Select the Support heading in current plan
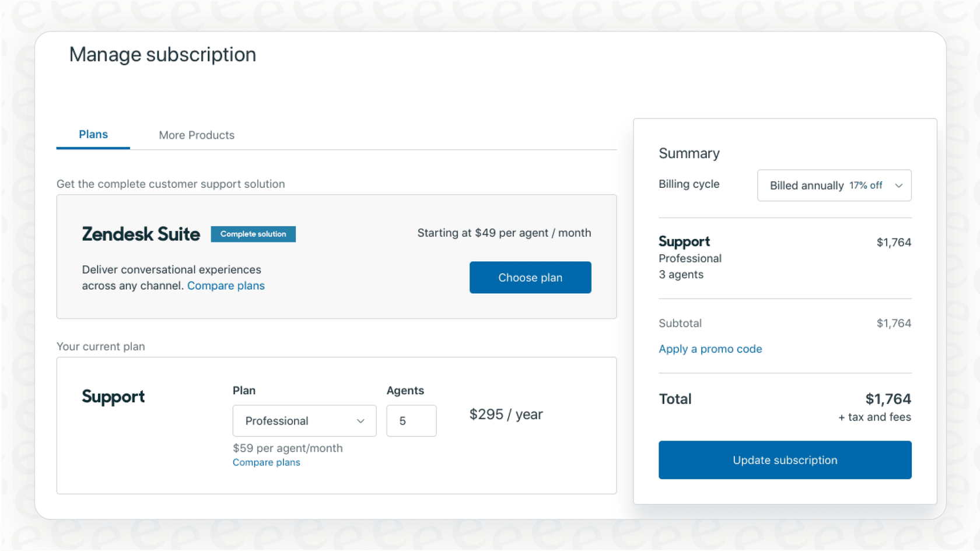980x551 pixels. coord(113,397)
